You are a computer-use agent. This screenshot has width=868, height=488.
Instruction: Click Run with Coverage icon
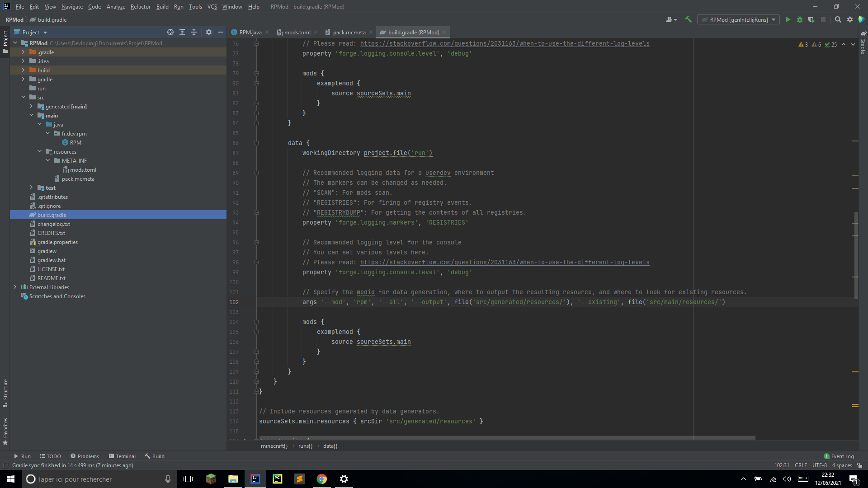click(811, 20)
